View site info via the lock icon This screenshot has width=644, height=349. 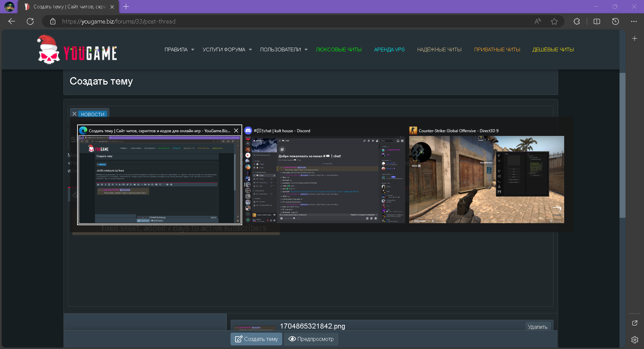pyautogui.click(x=53, y=21)
